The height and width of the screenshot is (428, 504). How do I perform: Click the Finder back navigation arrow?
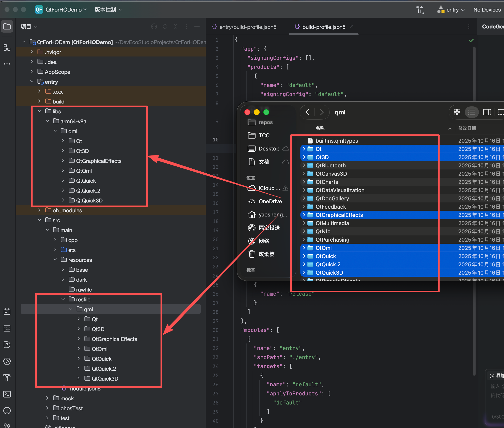point(307,112)
